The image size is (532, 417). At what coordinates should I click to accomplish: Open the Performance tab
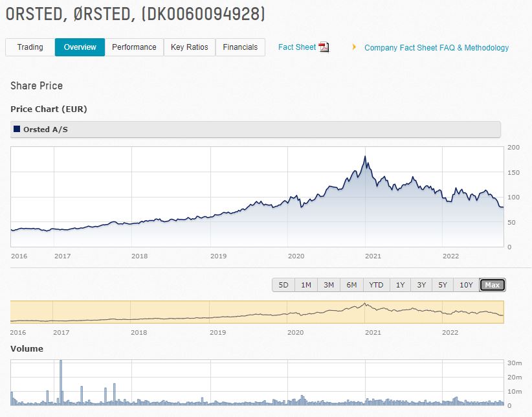[x=134, y=47]
